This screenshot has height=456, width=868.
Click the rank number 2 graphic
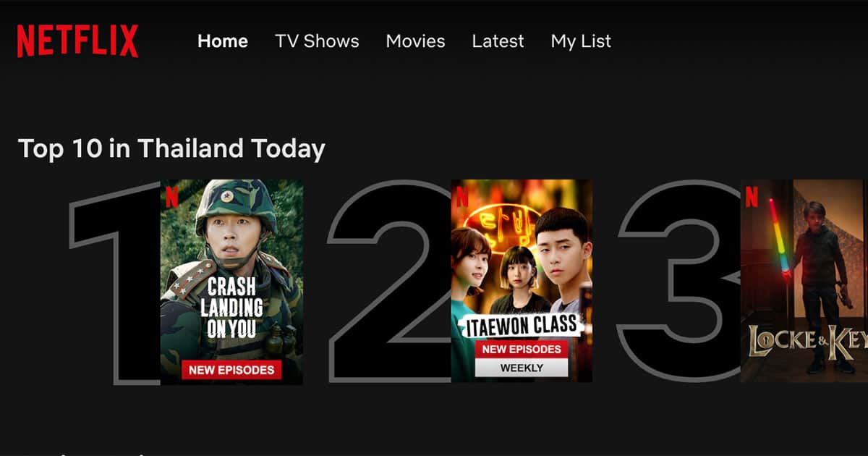click(x=391, y=281)
